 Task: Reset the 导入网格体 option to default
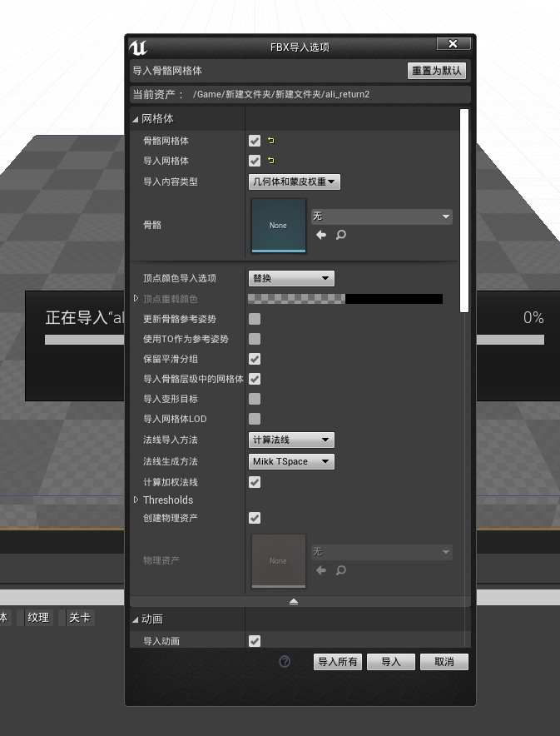coord(271,161)
